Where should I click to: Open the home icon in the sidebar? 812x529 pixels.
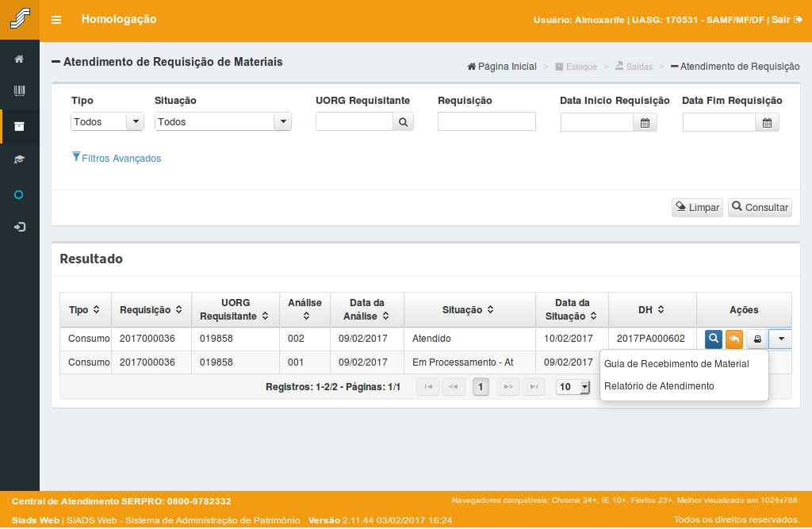point(19,59)
